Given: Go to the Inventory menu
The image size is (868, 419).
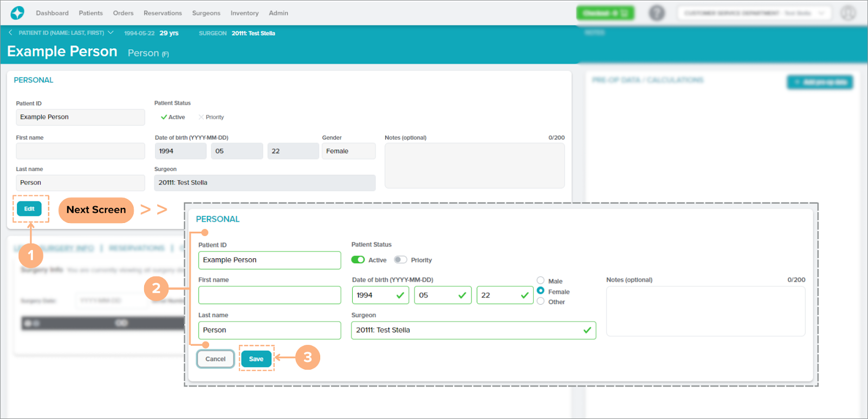Looking at the screenshot, I should tap(244, 13).
